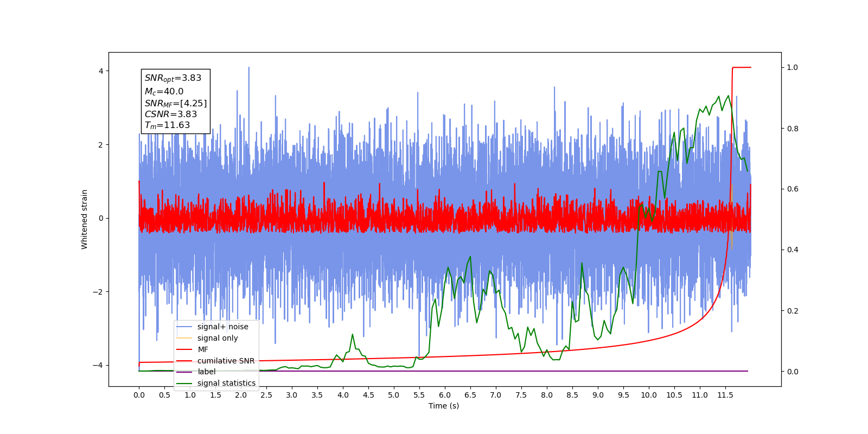Click the 9.0 tick on the time axis

coord(598,395)
